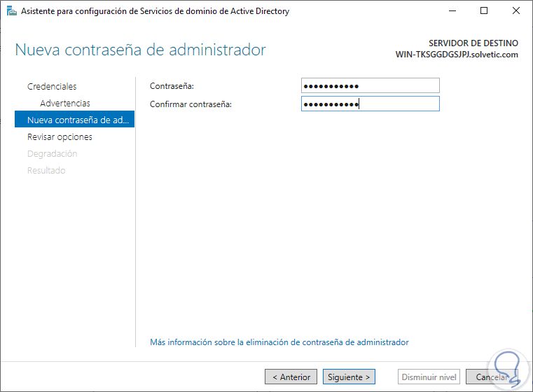Click the Confirmar contraseña: label
This screenshot has width=533, height=392.
[191, 104]
